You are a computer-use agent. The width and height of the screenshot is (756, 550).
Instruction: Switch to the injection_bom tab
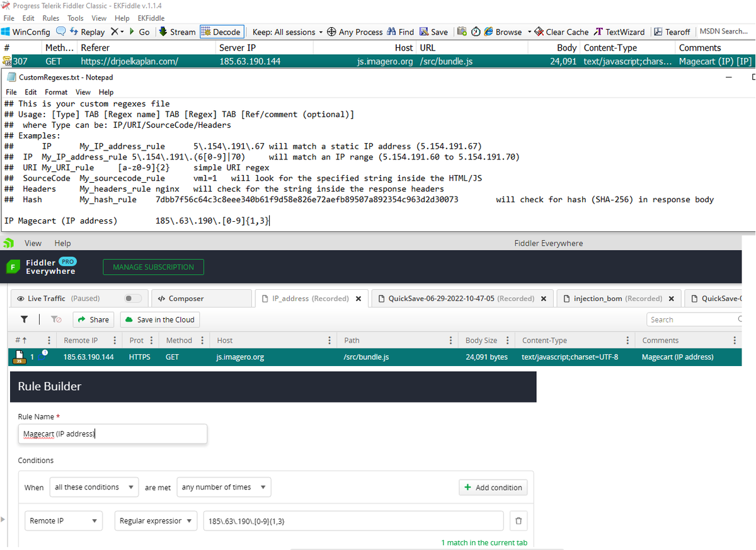pos(620,299)
